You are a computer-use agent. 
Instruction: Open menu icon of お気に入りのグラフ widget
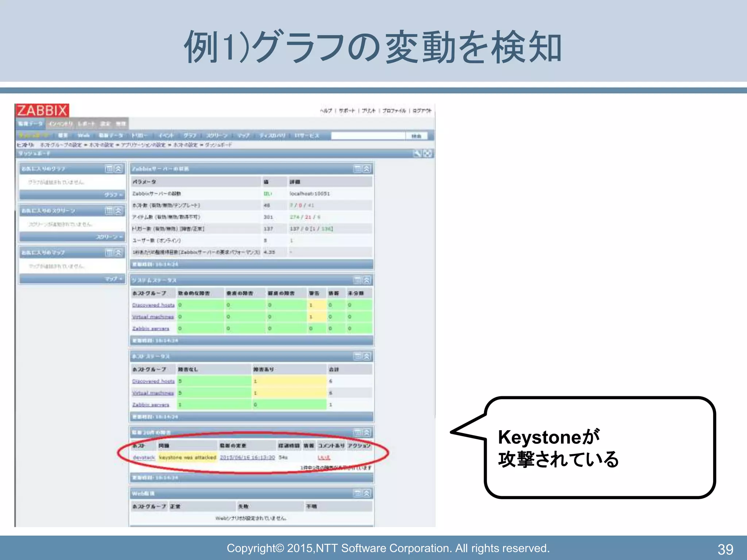tap(109, 169)
